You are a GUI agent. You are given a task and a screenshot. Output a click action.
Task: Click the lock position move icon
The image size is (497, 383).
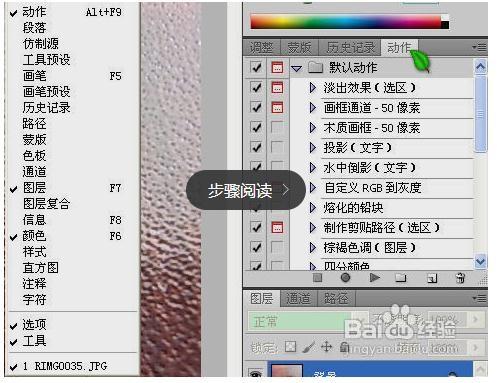(327, 347)
